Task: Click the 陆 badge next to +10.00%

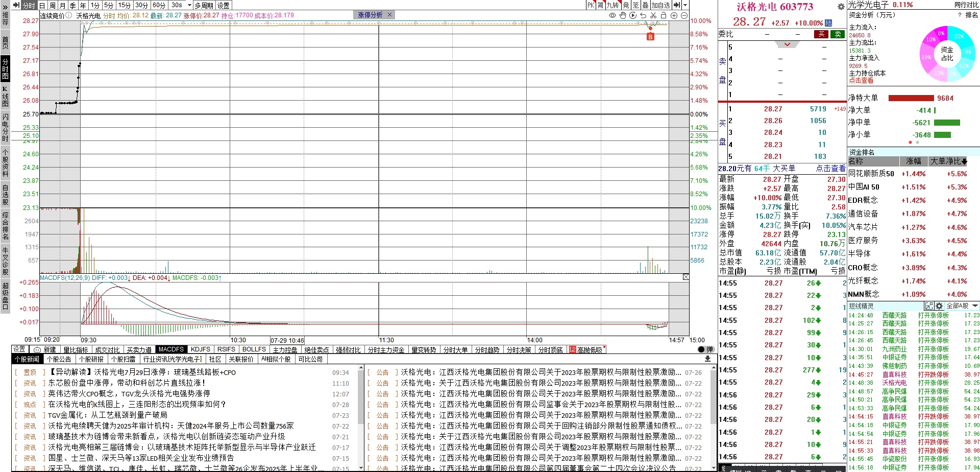Action: tap(828, 23)
